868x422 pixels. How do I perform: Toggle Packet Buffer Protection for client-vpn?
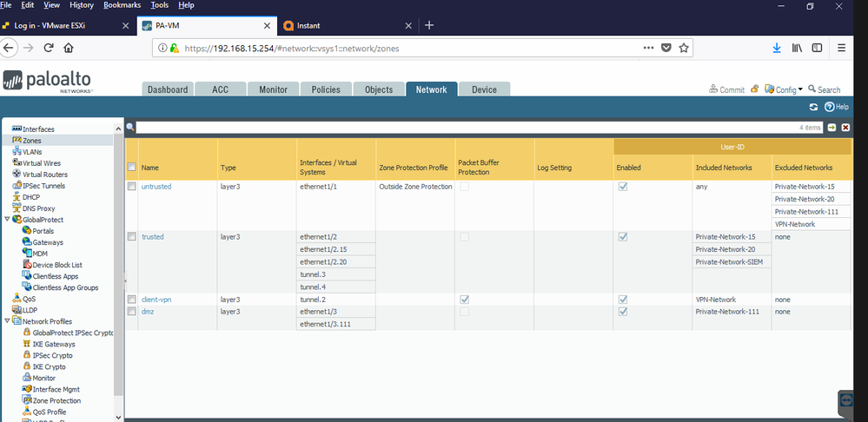[x=465, y=300]
